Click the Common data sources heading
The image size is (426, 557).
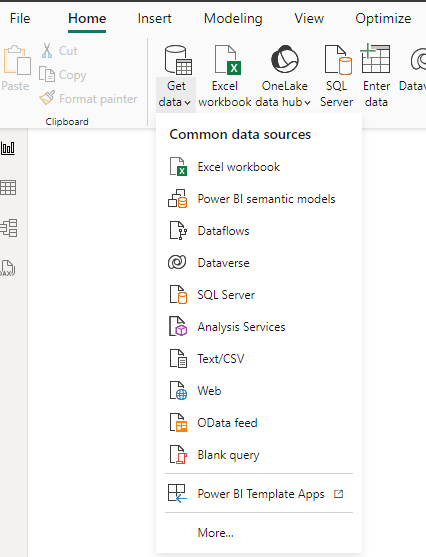[x=240, y=134]
